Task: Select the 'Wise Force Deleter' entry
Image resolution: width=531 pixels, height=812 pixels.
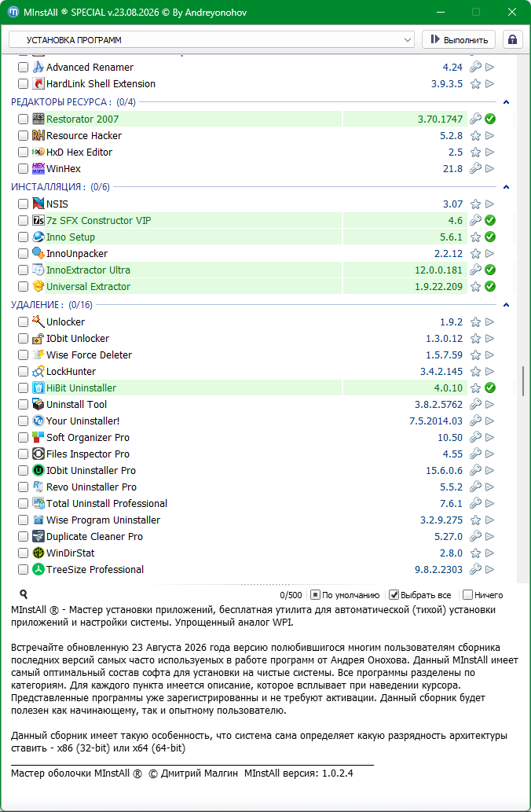Action: pyautogui.click(x=89, y=355)
